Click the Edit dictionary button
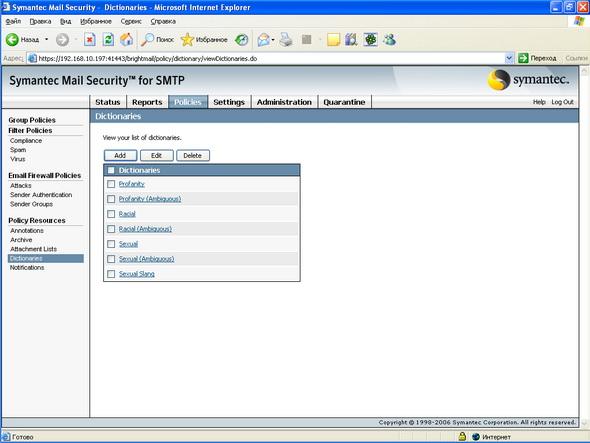The height and width of the screenshot is (443, 590). [157, 155]
